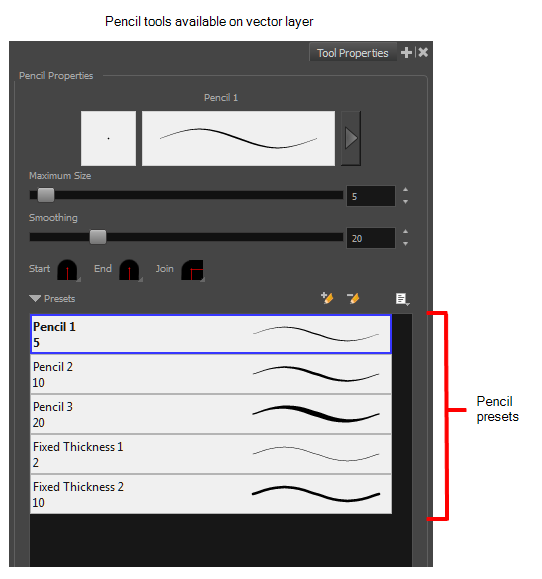Select the Fixed Thickness 2 preset
Viewport: 542px width, 579px height.
click(x=211, y=494)
